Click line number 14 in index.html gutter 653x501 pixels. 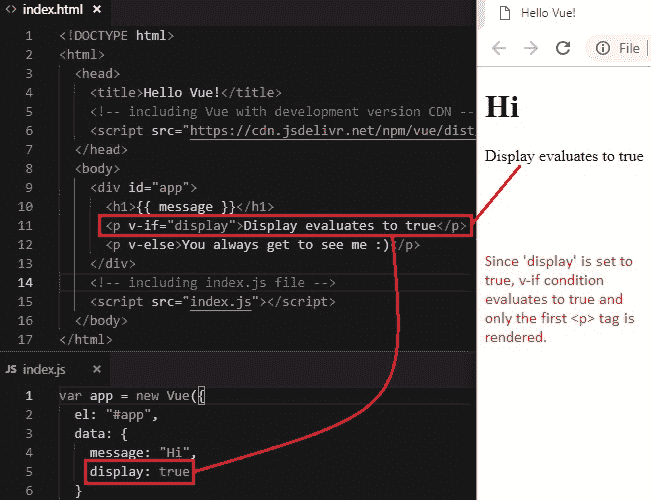(25, 283)
